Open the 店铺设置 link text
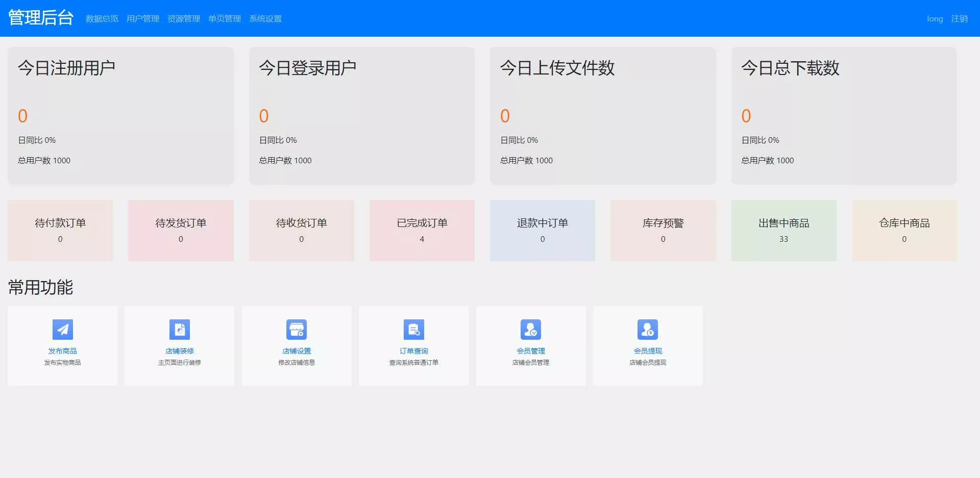This screenshot has height=478, width=980. (x=297, y=351)
